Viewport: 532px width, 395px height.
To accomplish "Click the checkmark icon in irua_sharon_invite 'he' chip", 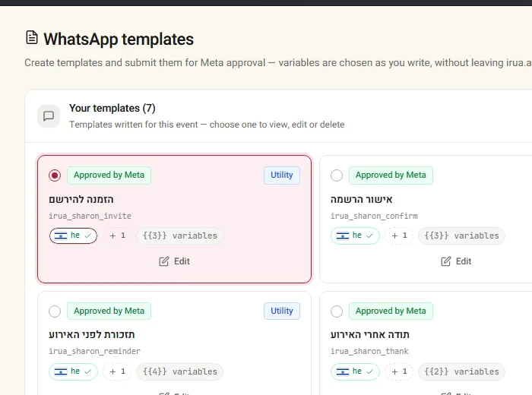I will 88,235.
